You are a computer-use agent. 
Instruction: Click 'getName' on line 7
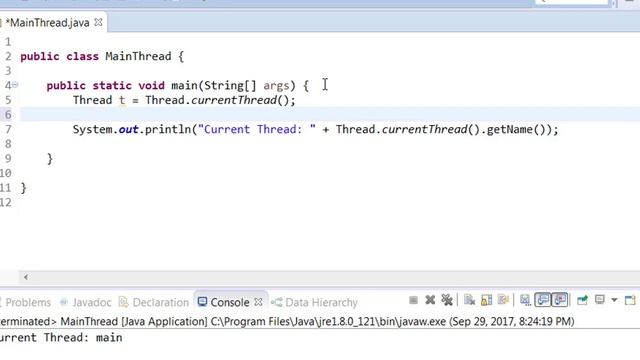[510, 130]
